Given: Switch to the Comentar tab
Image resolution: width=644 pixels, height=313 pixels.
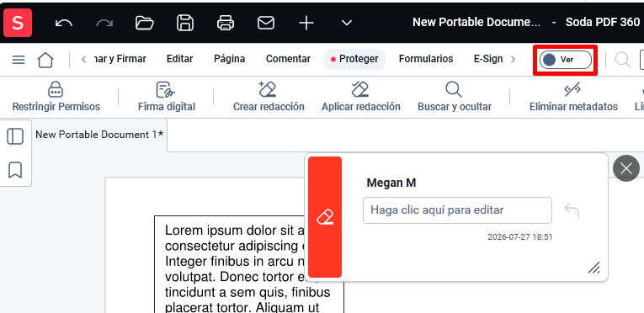Looking at the screenshot, I should [x=288, y=59].
